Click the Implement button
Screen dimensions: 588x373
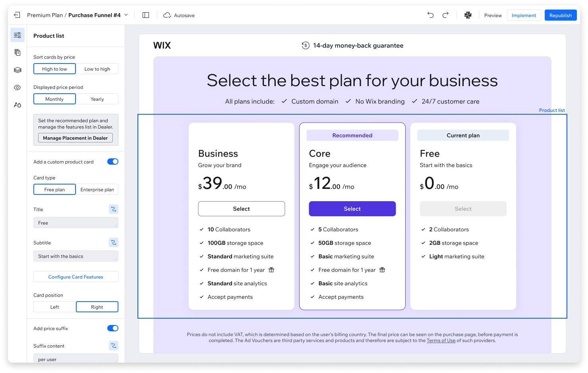pyautogui.click(x=524, y=15)
